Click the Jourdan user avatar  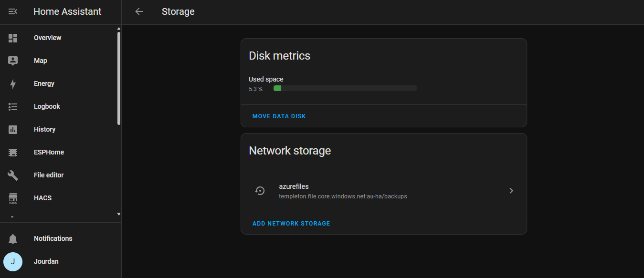click(13, 261)
